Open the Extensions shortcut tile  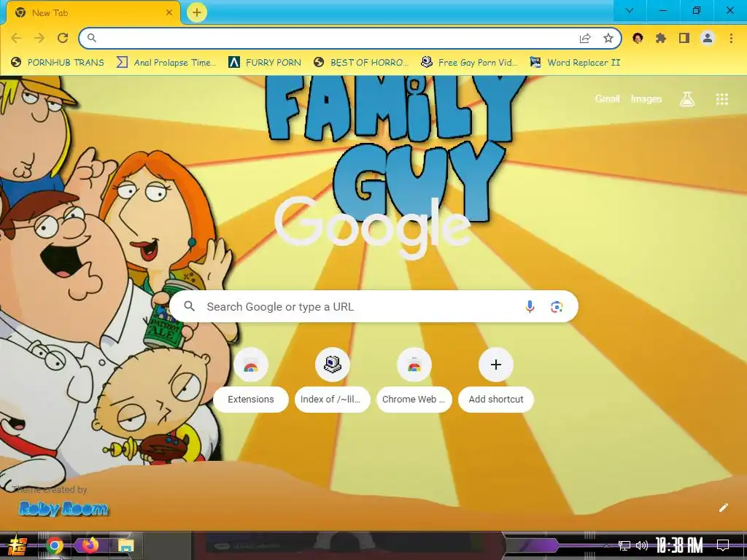251,381
